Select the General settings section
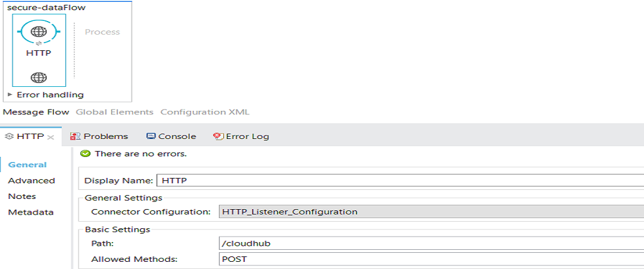 (x=28, y=165)
